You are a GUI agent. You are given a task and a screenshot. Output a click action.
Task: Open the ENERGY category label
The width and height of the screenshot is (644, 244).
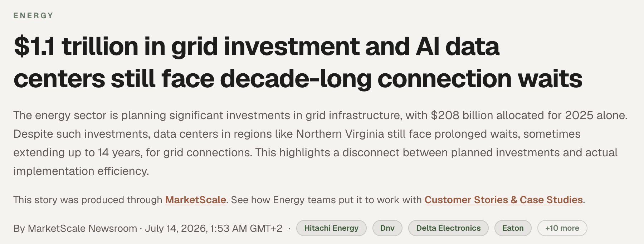pos(33,16)
